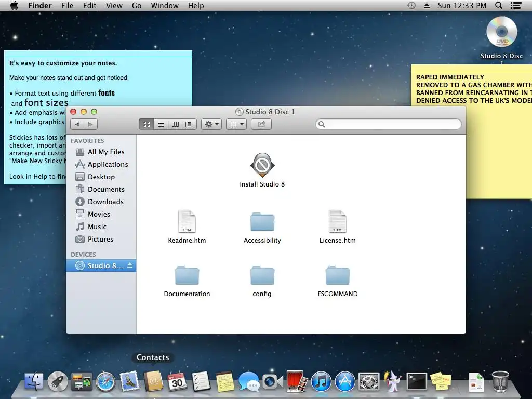Open the Install Studio 8 installer icon

pyautogui.click(x=262, y=165)
